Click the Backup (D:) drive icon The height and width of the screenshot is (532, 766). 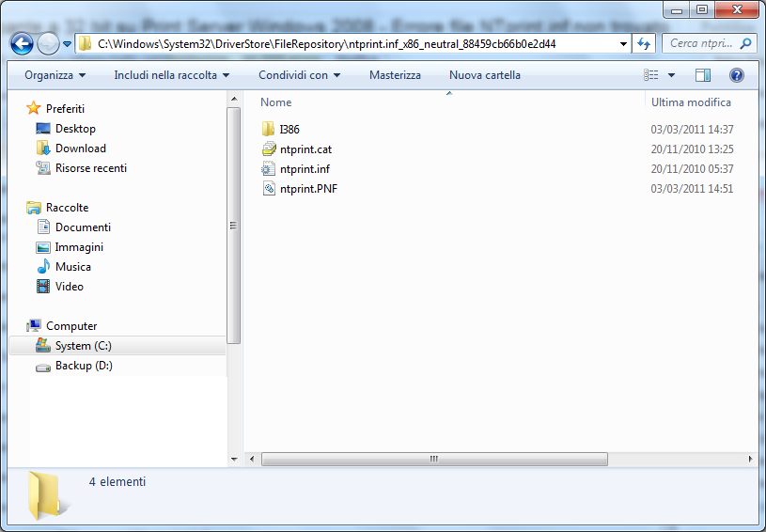pos(43,368)
